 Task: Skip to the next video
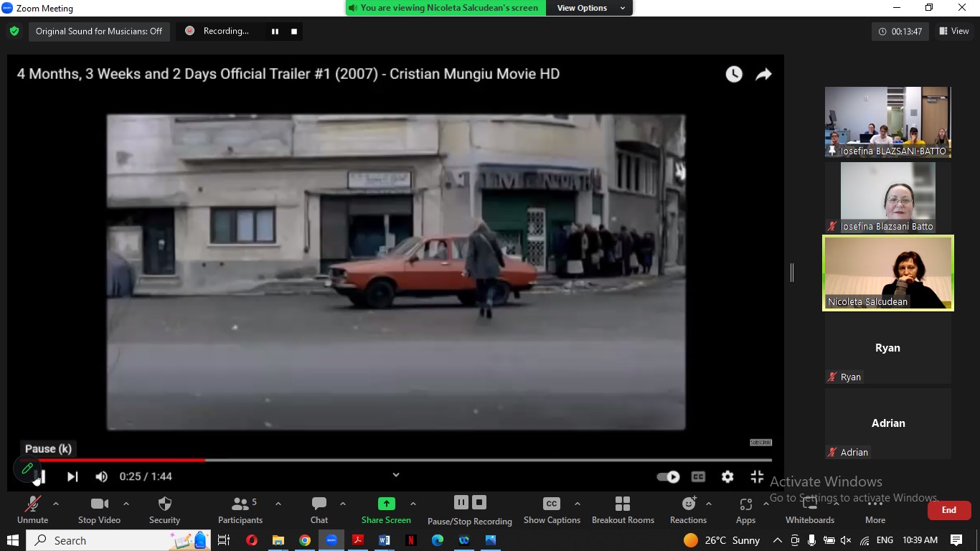(72, 476)
